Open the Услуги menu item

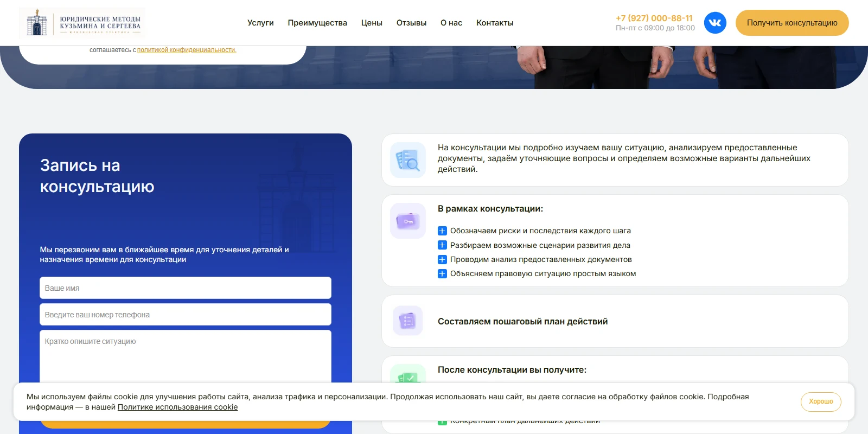260,23
